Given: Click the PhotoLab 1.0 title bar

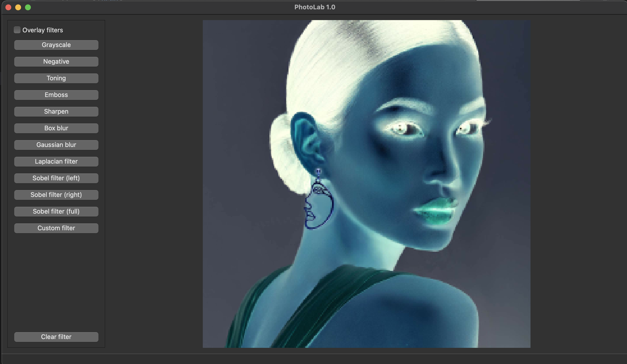Looking at the screenshot, I should coord(314,7).
